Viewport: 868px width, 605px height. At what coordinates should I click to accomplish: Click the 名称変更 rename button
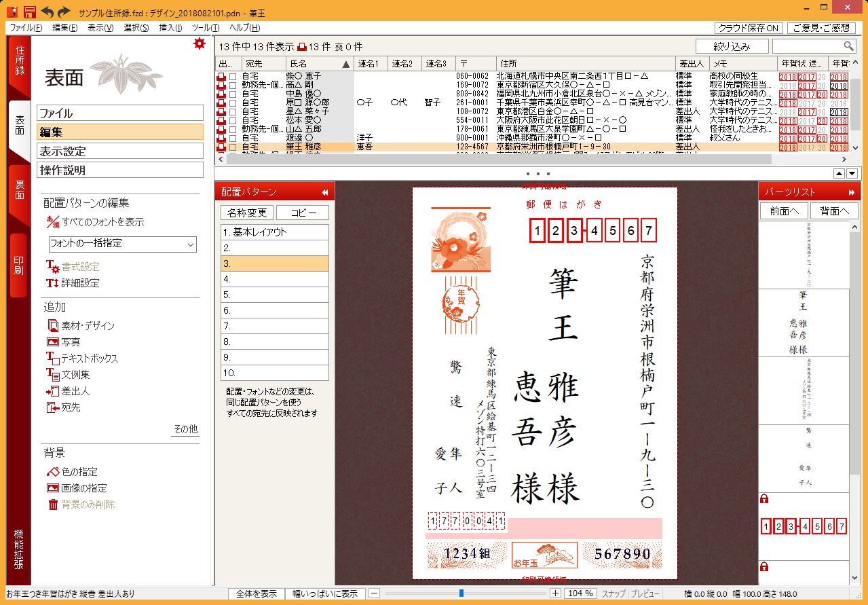pos(247,213)
